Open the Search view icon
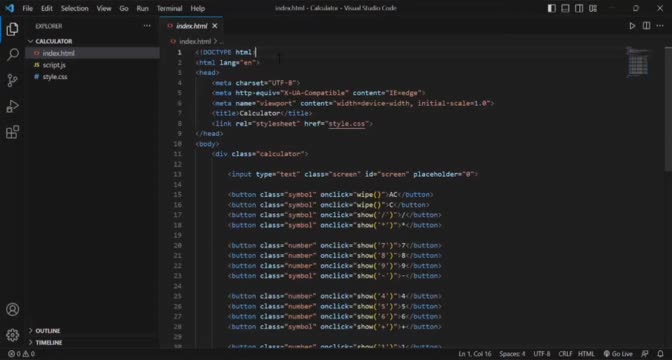The image size is (672, 360). 12,54
